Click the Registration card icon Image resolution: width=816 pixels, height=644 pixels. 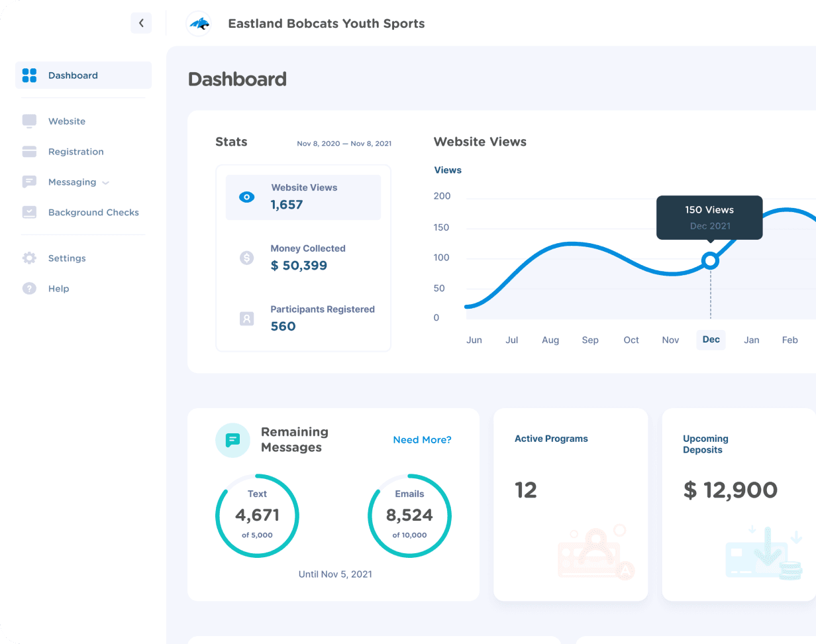click(x=29, y=152)
